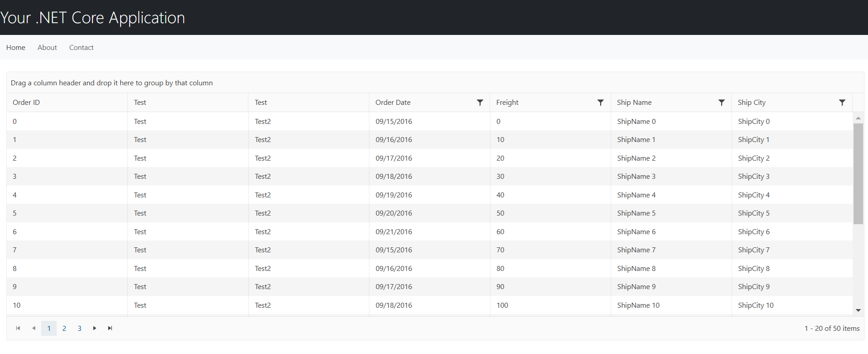Open the Ship City column filter
Image resolution: width=868 pixels, height=354 pixels.
[842, 103]
